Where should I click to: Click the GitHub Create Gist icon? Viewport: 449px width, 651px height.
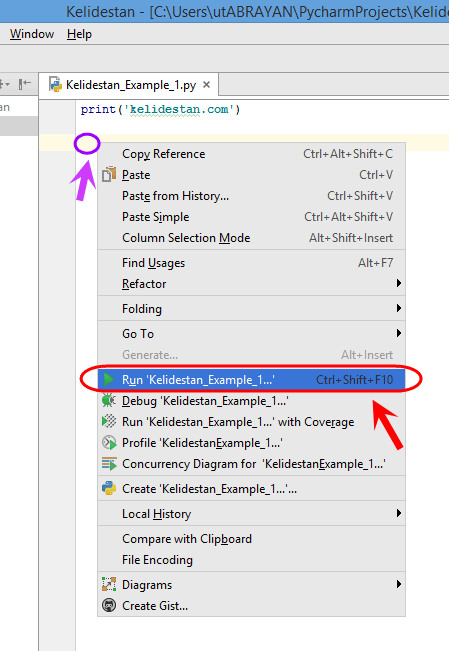tap(109, 606)
